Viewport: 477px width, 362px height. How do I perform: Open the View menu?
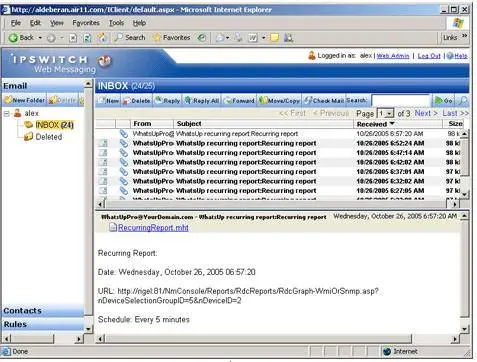(x=57, y=23)
